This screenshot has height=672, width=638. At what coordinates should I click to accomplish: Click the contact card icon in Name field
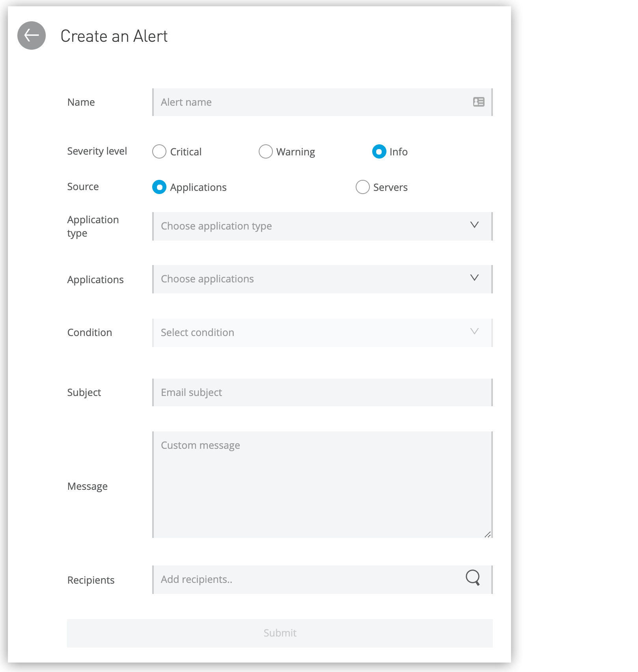478,102
